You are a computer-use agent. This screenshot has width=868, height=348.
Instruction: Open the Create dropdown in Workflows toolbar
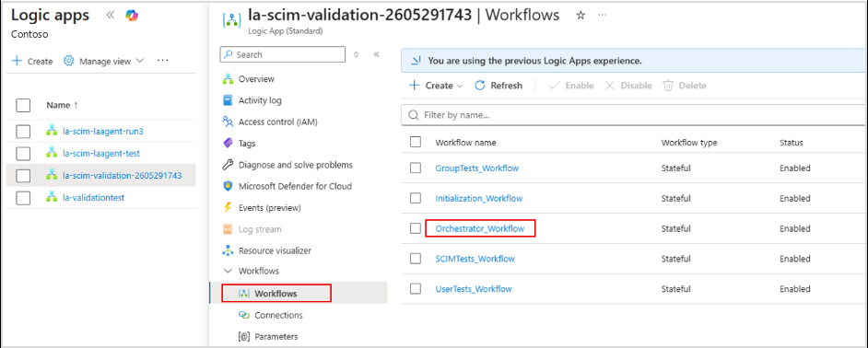pyautogui.click(x=460, y=87)
